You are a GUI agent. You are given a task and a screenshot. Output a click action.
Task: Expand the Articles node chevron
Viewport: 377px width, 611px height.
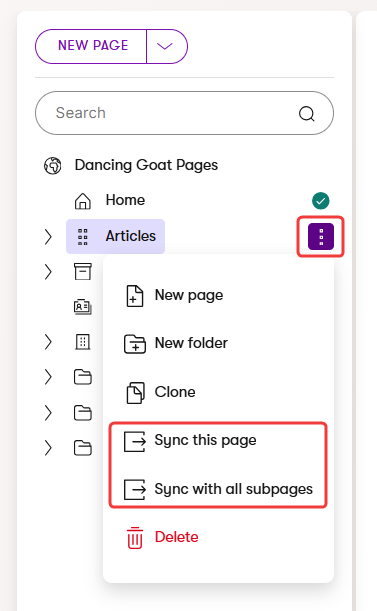48,237
